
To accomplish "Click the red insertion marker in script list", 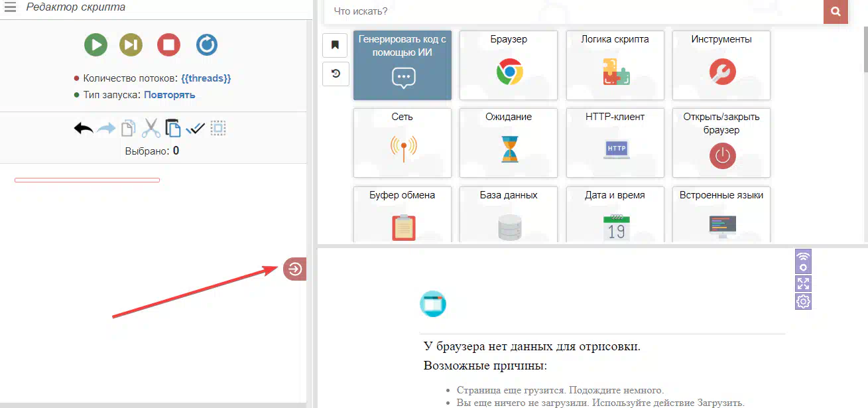I will [88, 180].
